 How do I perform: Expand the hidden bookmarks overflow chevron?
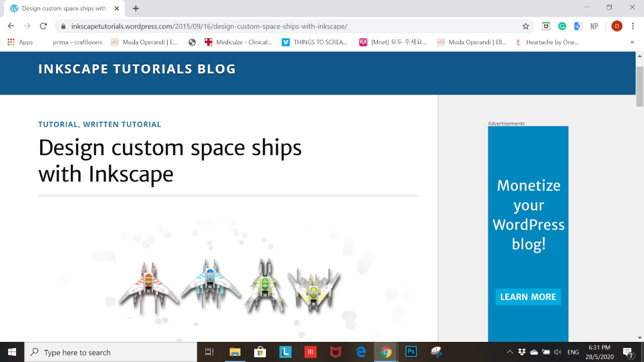click(x=632, y=42)
